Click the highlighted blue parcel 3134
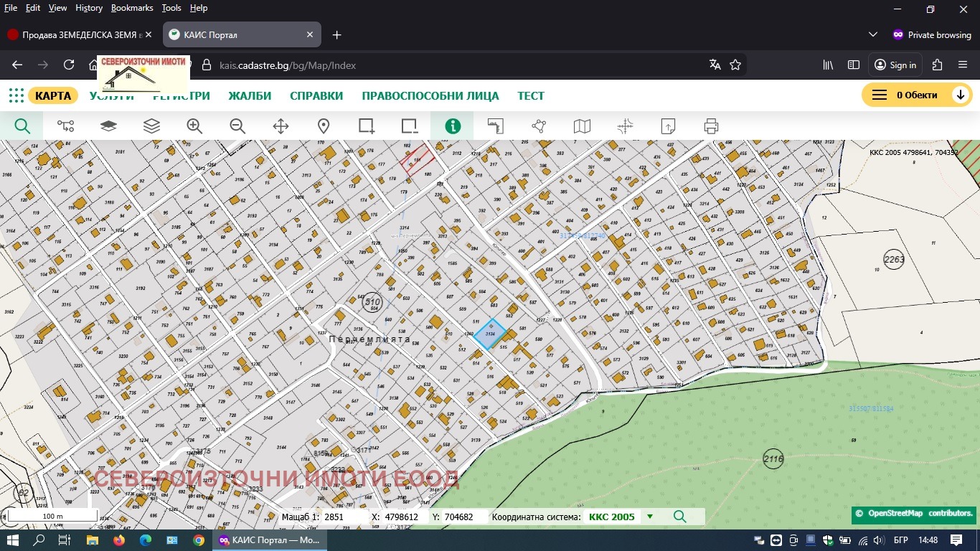The image size is (980, 551). pos(490,334)
